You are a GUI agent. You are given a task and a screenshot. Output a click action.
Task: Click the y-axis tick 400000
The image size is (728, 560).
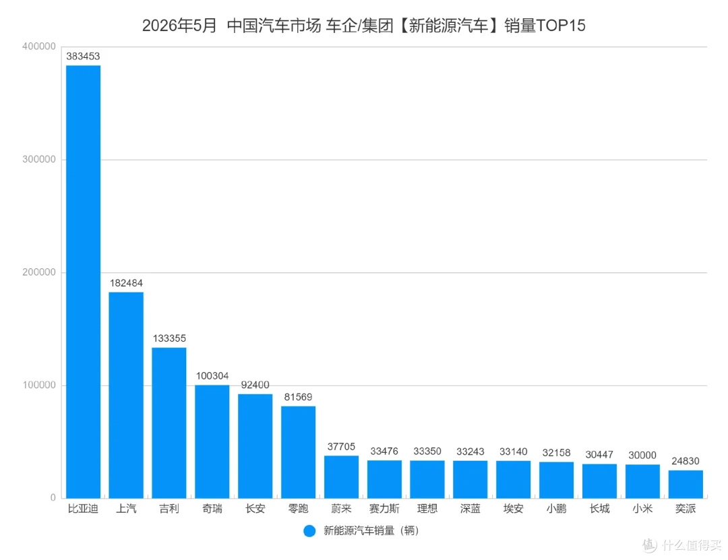[39, 46]
